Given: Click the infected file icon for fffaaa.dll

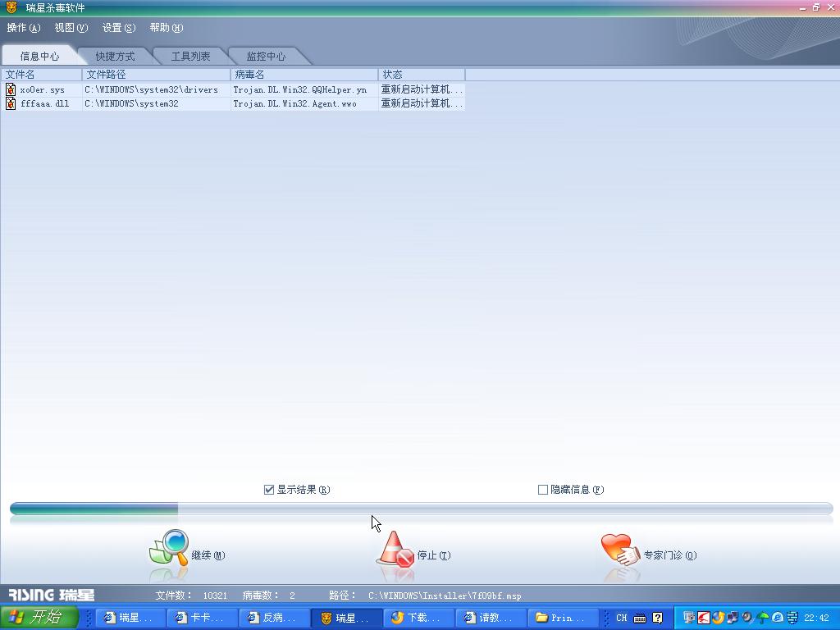Looking at the screenshot, I should (x=11, y=103).
